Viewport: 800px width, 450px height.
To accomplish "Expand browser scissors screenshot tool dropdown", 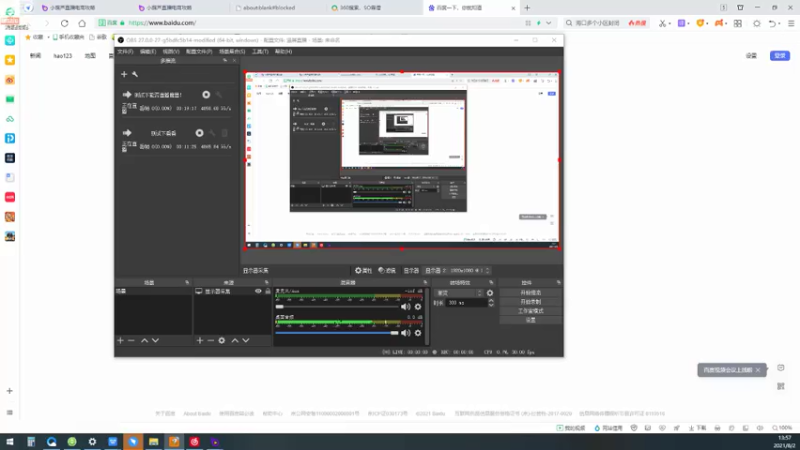I will click(669, 23).
